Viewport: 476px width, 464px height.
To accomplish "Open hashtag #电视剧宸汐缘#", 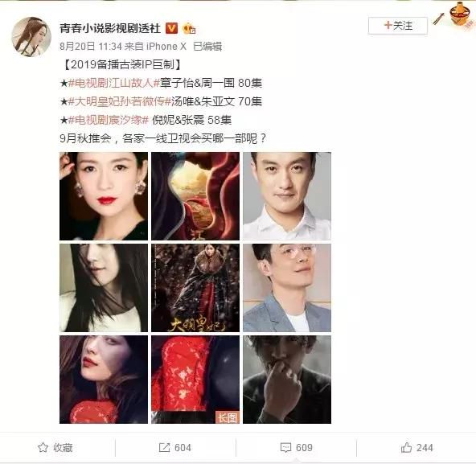I will tap(109, 120).
